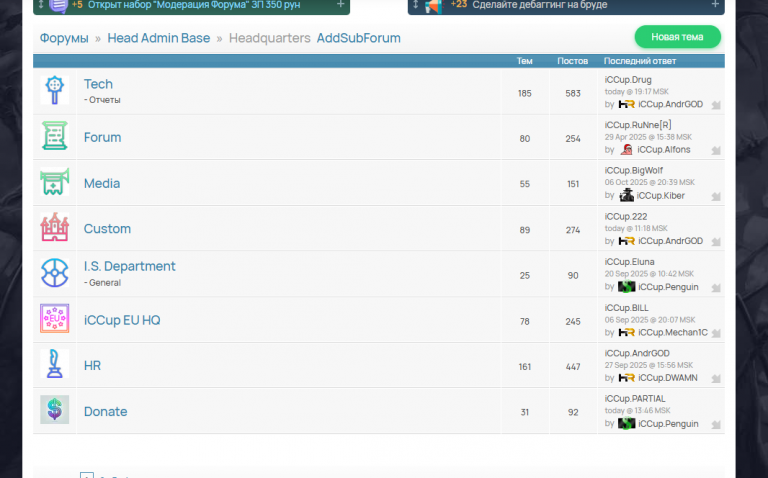768x478 pixels.
Task: Go to last post in I.S. Department row
Action: pyautogui.click(x=716, y=287)
